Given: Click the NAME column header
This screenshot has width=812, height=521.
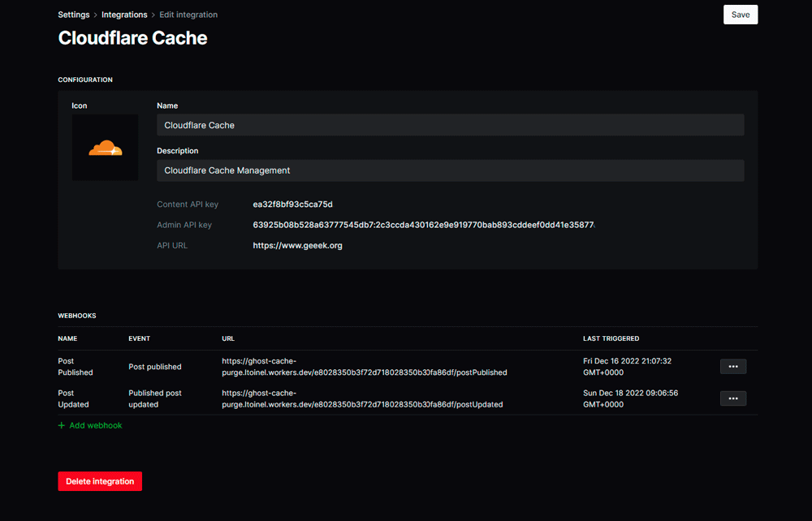Looking at the screenshot, I should [67, 338].
